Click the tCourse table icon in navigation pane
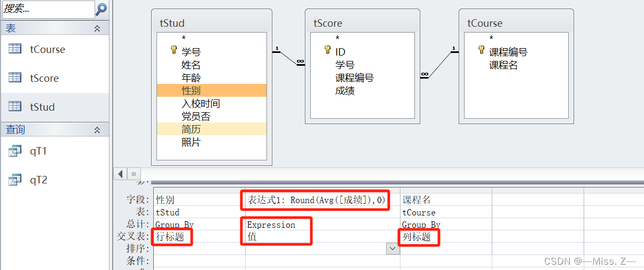Screen dimensions: 644x270 [15, 49]
